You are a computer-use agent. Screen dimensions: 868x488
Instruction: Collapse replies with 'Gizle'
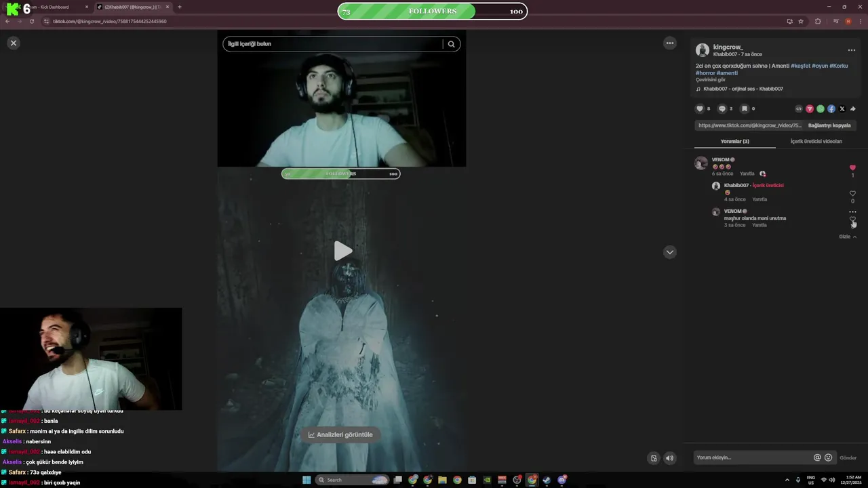point(848,237)
